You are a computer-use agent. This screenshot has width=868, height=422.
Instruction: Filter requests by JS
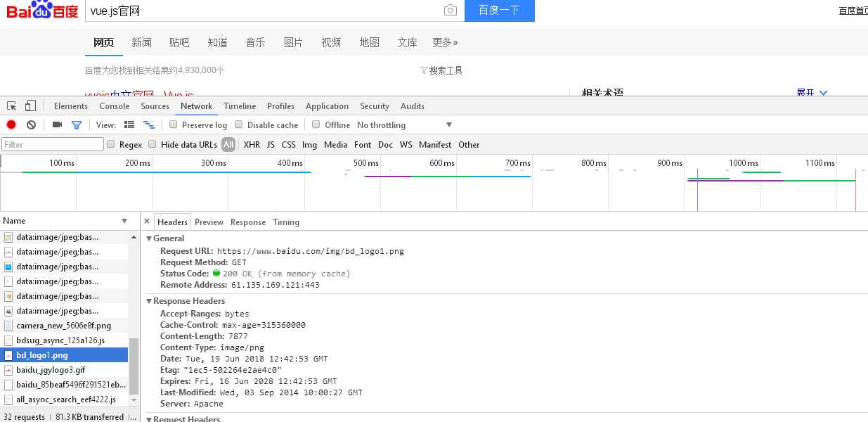pyautogui.click(x=271, y=145)
